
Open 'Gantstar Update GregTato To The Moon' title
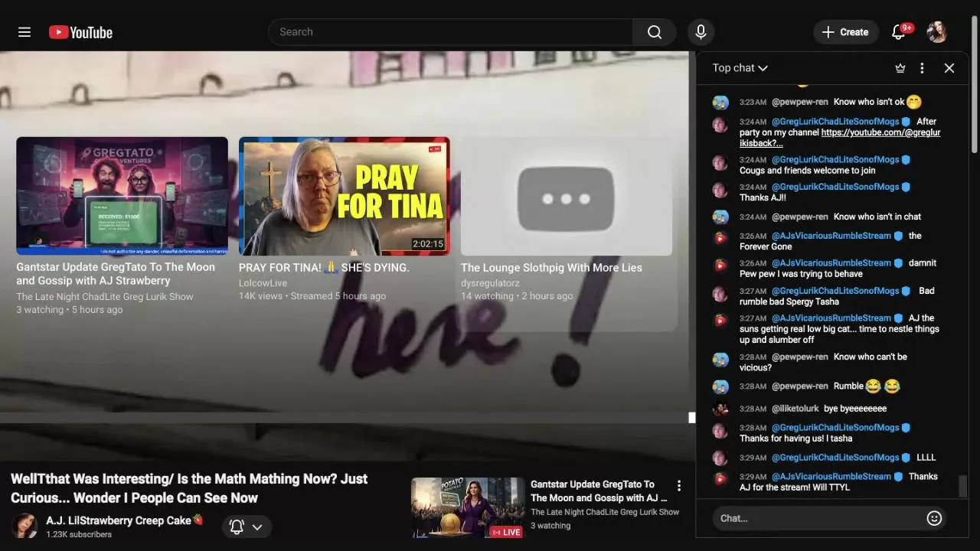[x=116, y=274]
